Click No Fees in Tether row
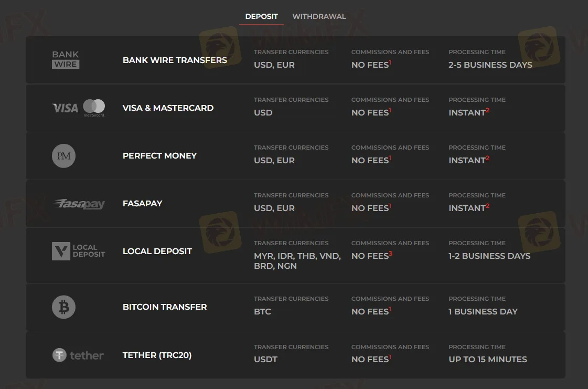This screenshot has height=389, width=588. (371, 359)
